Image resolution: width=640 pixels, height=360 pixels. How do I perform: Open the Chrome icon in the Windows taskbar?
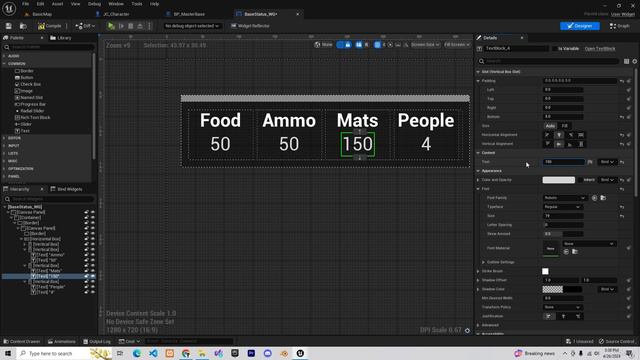(186, 353)
